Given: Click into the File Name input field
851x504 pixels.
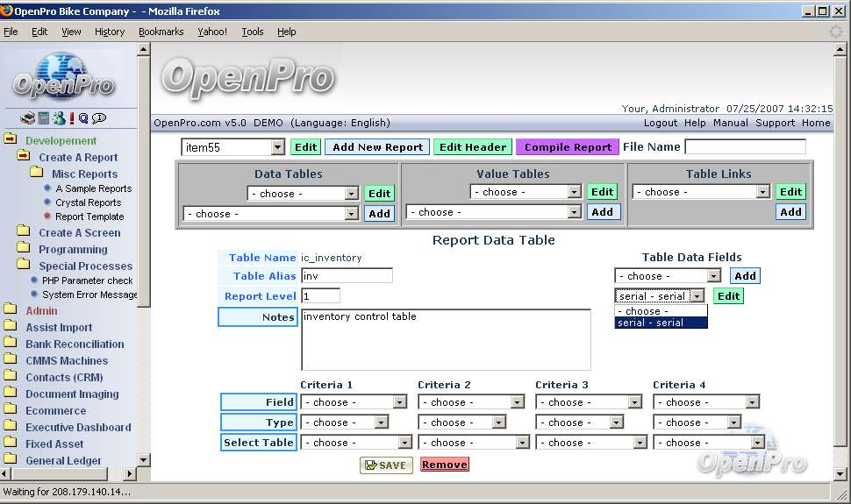Looking at the screenshot, I should click(745, 147).
